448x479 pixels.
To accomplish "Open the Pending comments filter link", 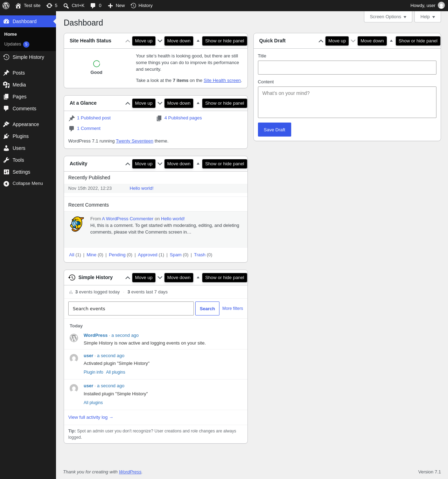I will (x=117, y=255).
